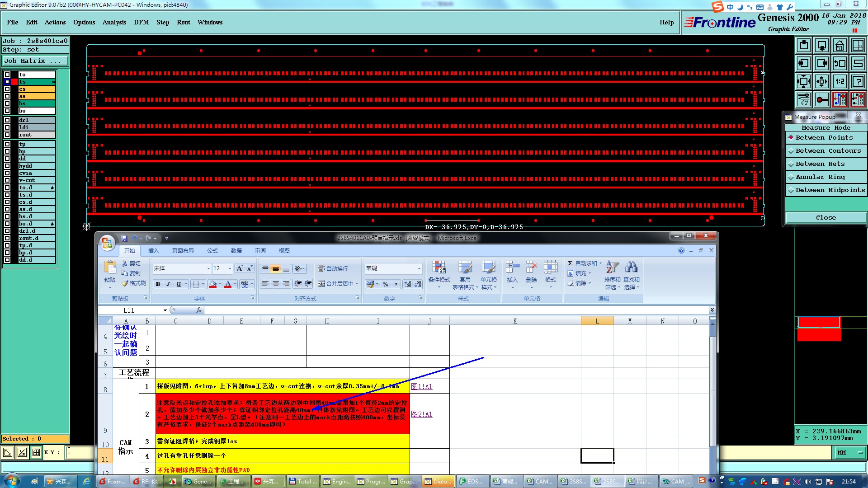Open the font size 12 dropdown
The width and height of the screenshot is (868, 488).
pos(230,268)
